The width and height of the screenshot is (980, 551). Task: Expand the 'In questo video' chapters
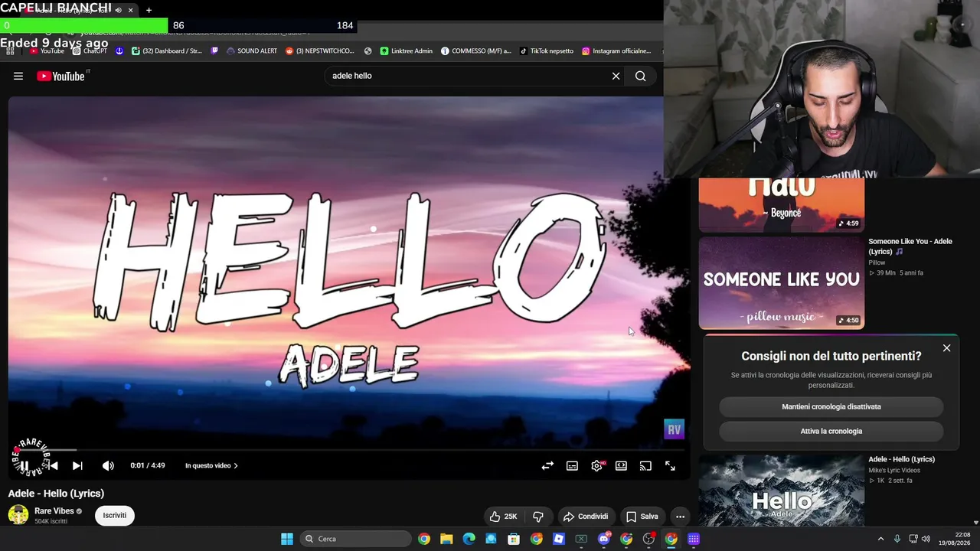pos(211,465)
